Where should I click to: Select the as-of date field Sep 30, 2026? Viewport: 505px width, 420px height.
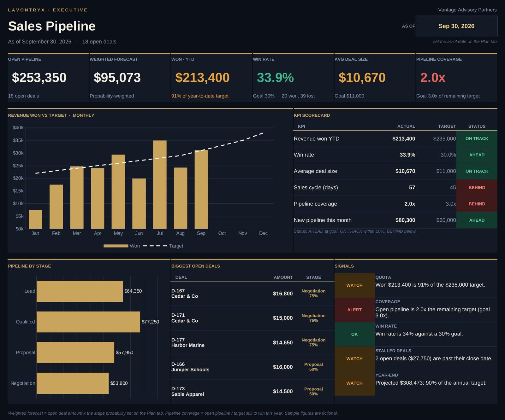456,26
